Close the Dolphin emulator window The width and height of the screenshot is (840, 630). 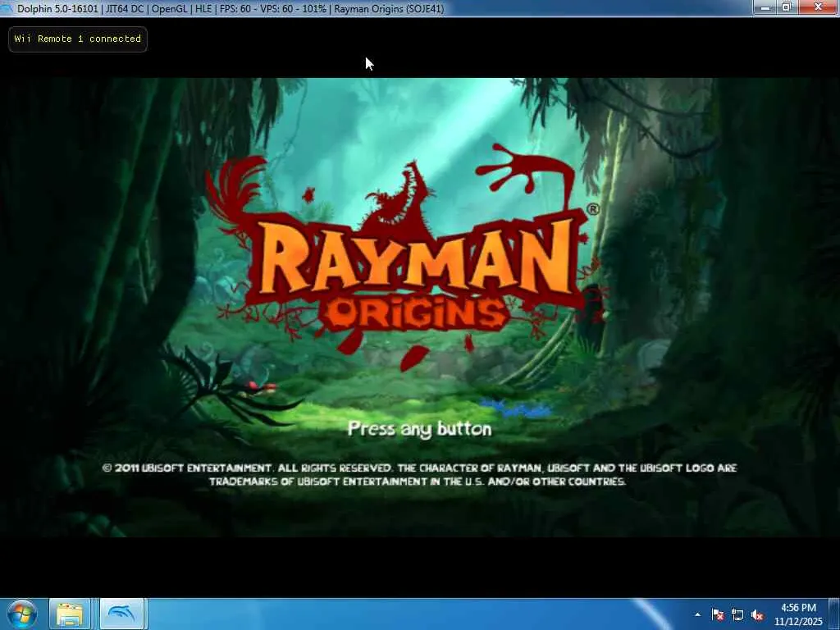pos(819,7)
